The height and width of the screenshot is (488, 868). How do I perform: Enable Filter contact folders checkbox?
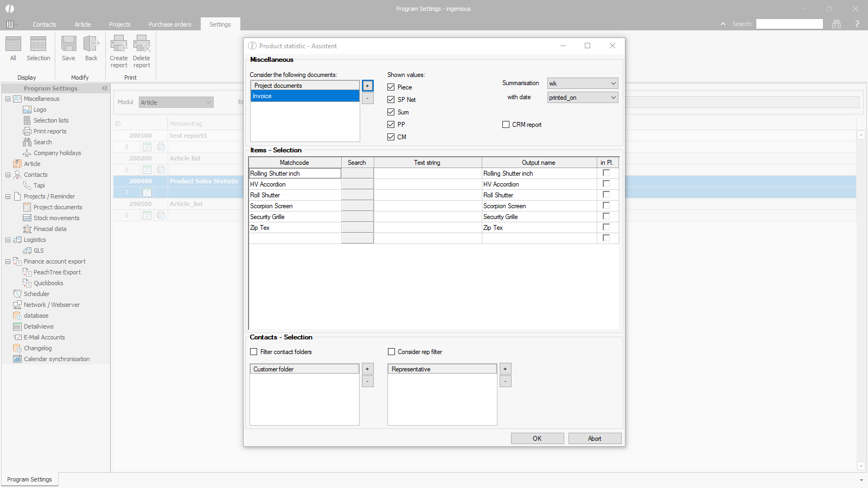point(254,352)
